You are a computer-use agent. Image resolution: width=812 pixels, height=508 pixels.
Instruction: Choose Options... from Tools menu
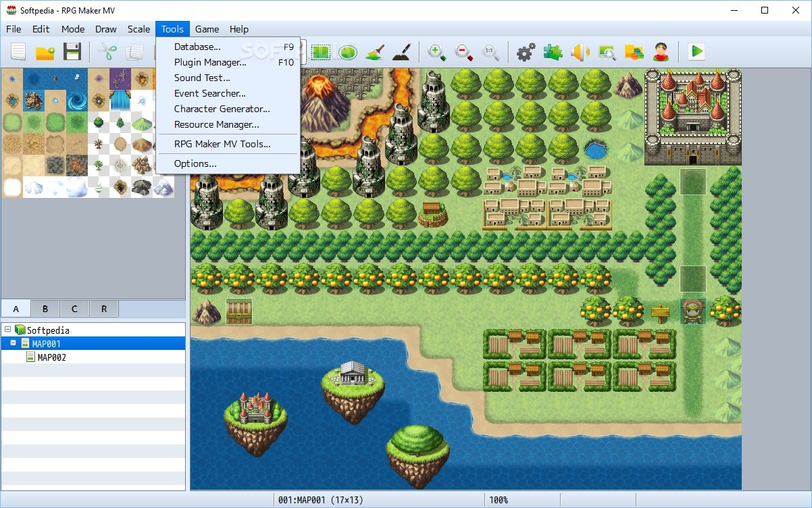228,163
